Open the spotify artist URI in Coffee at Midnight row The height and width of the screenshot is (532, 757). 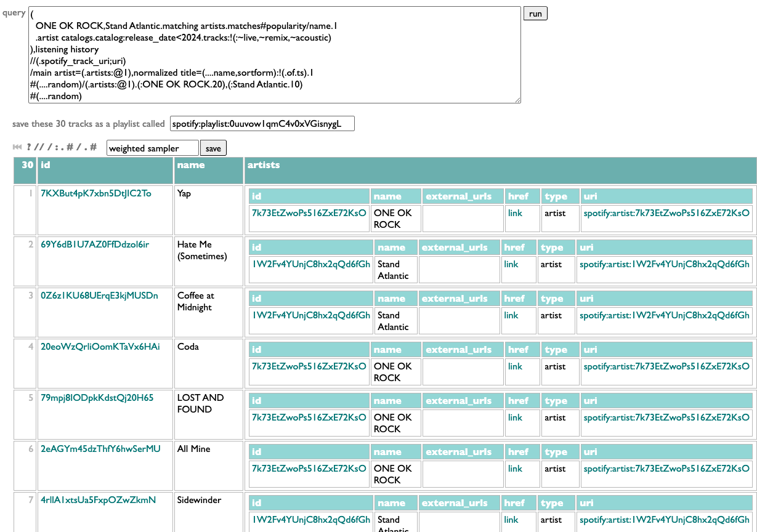click(x=665, y=315)
